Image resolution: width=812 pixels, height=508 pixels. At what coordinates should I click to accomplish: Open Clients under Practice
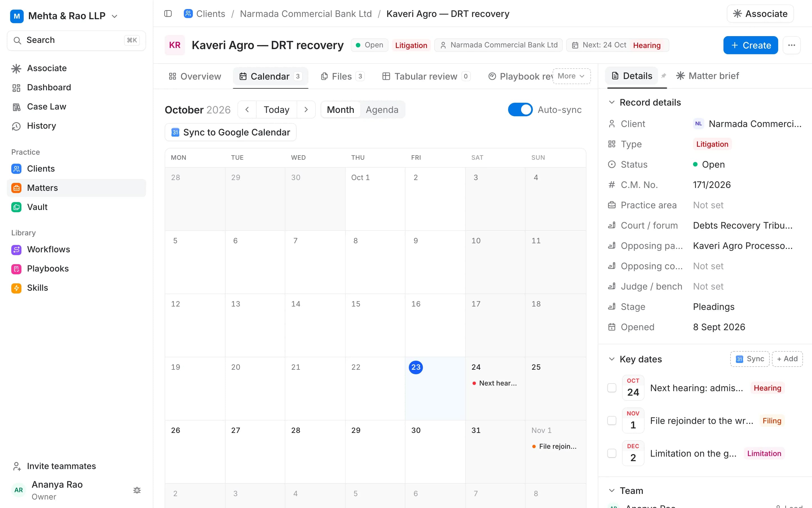click(x=76, y=169)
